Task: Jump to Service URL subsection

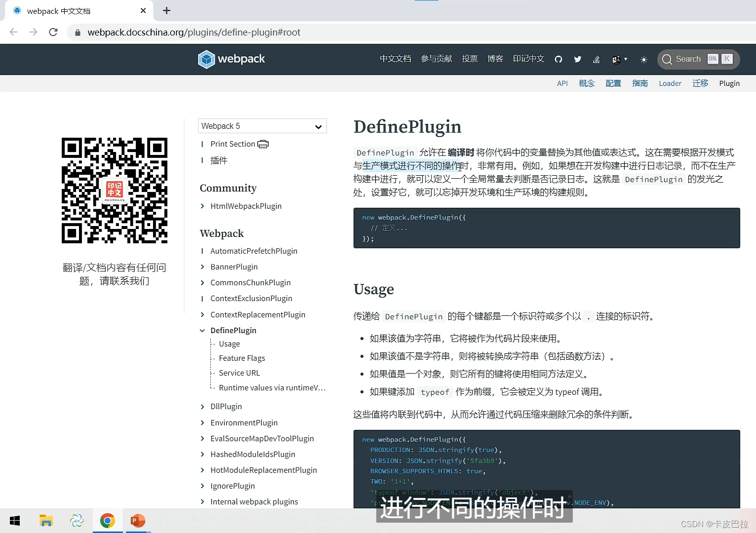Action: (x=239, y=373)
